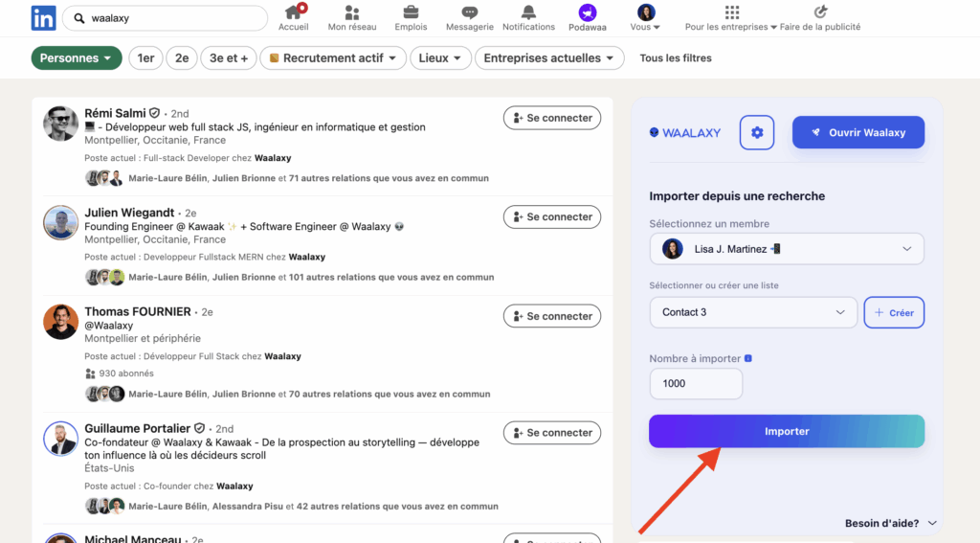Image resolution: width=980 pixels, height=543 pixels.
Task: Click the search magnifier icon
Action: pyautogui.click(x=79, y=18)
